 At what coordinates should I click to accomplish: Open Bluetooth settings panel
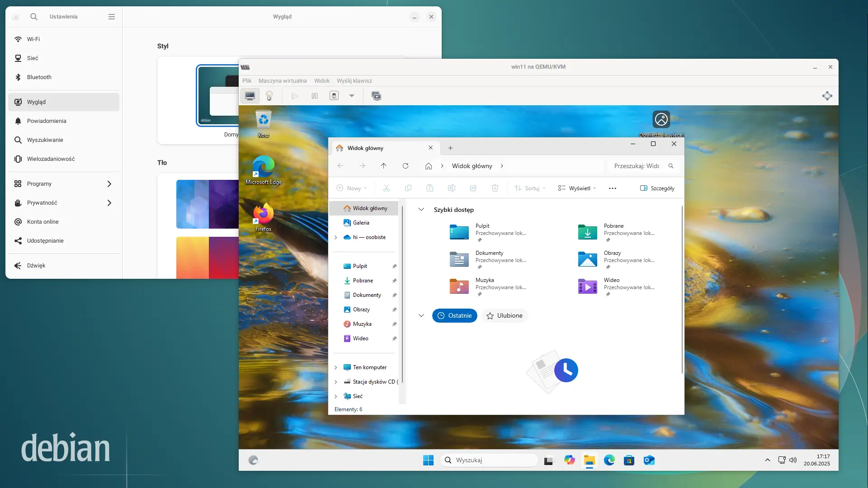coord(64,77)
